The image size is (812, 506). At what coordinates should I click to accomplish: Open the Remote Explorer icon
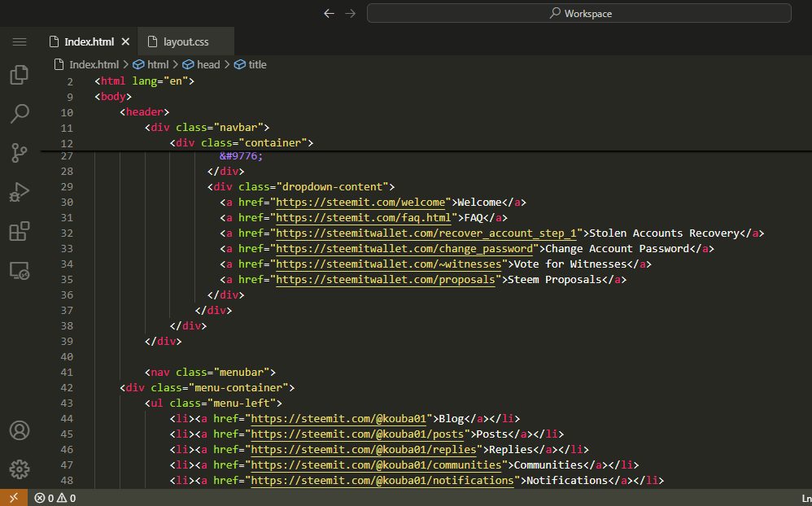click(20, 271)
